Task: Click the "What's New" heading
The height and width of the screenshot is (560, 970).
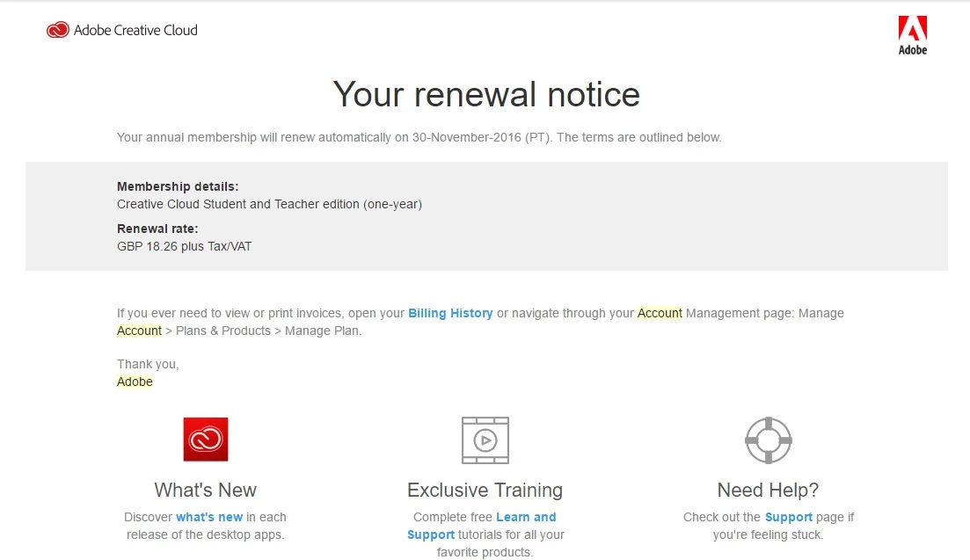Action: pyautogui.click(x=206, y=491)
